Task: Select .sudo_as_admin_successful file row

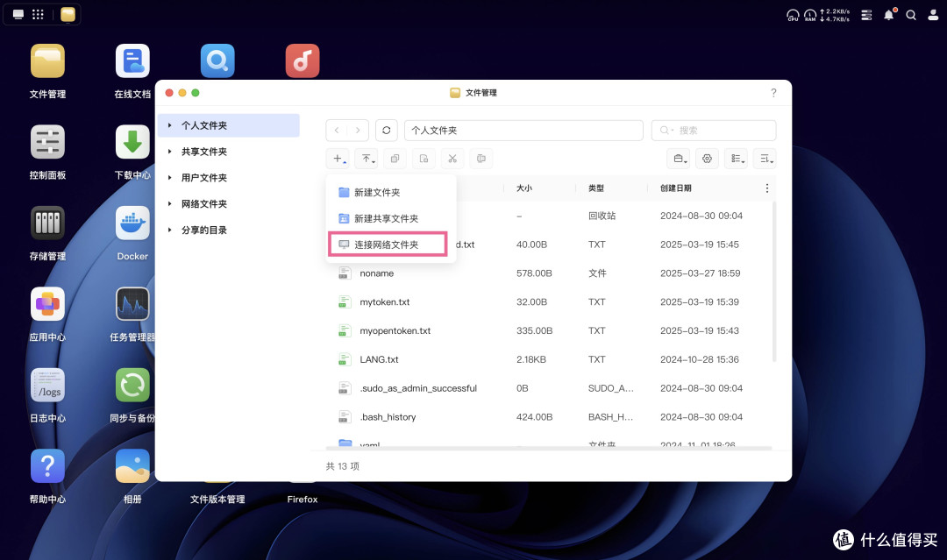Action: [549, 388]
